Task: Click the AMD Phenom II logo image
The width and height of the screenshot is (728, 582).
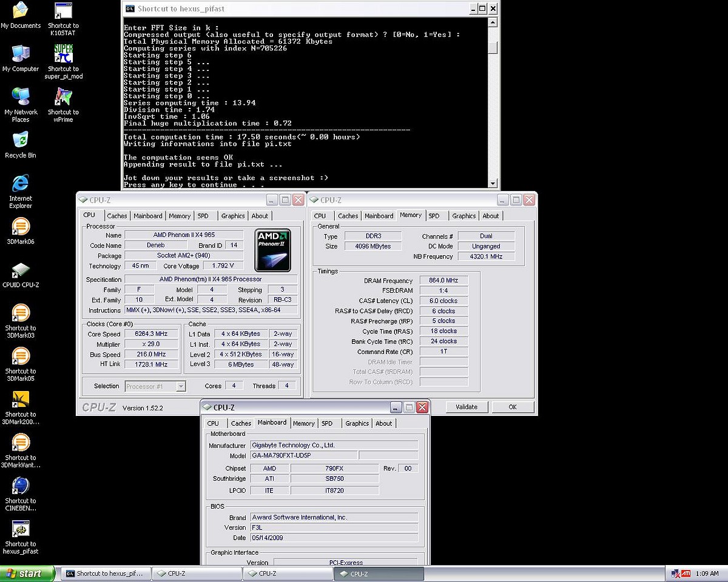Action: pos(272,250)
